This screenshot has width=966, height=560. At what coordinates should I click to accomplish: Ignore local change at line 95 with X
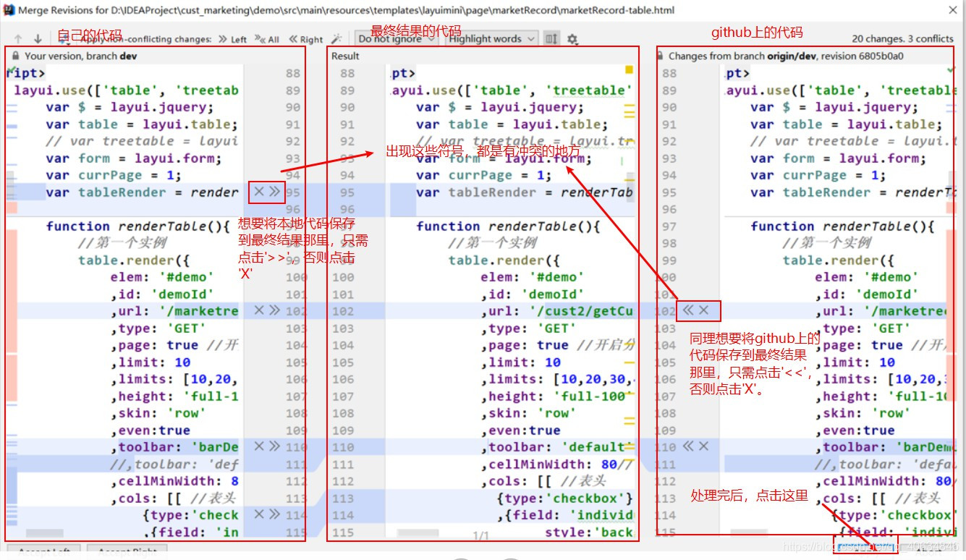259,192
